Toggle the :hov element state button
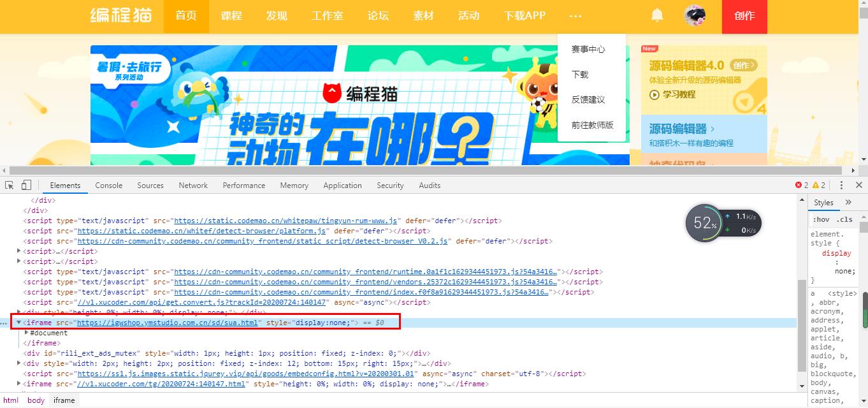 (821, 219)
